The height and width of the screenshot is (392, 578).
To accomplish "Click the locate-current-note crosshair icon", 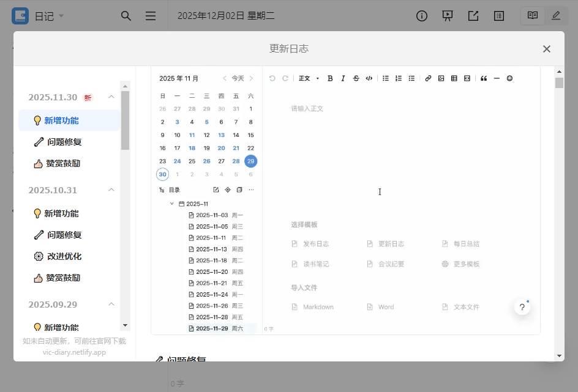I will tap(227, 190).
